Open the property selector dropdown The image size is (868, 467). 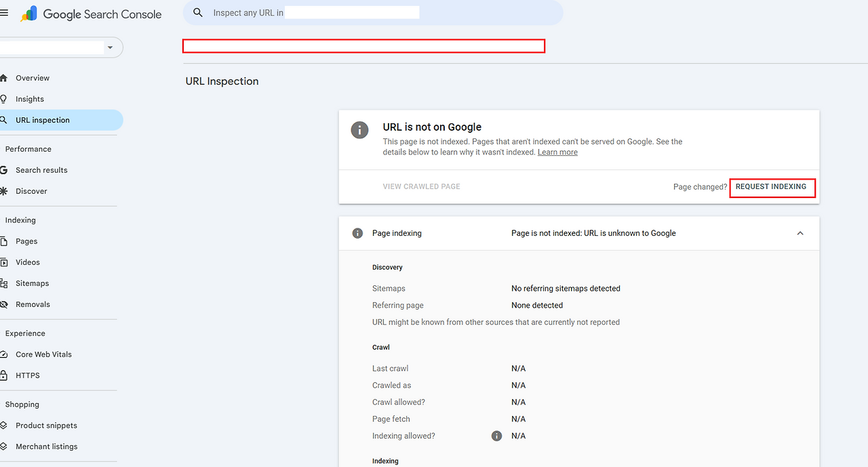[110, 47]
